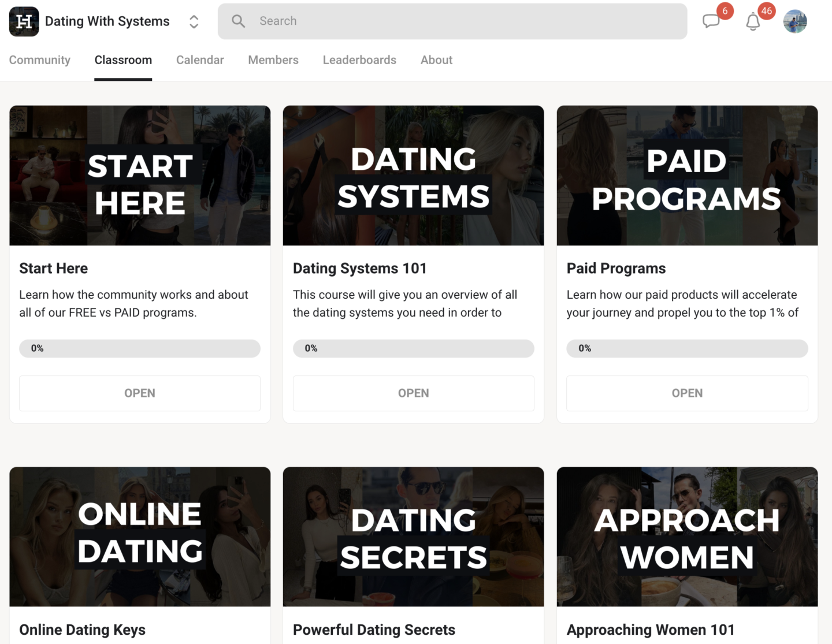Click the Online Dating Keys title
Viewport: 832px width, 644px height.
(x=82, y=630)
